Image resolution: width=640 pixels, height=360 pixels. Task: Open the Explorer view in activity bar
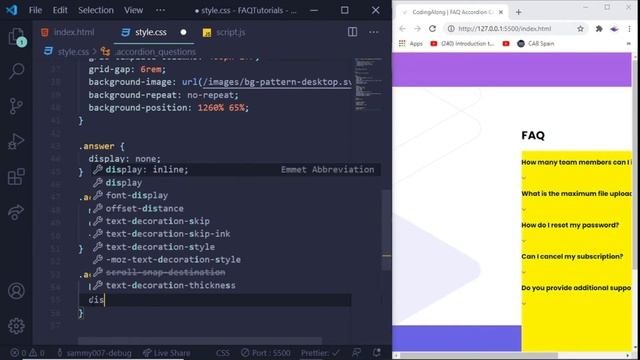[x=16, y=37]
